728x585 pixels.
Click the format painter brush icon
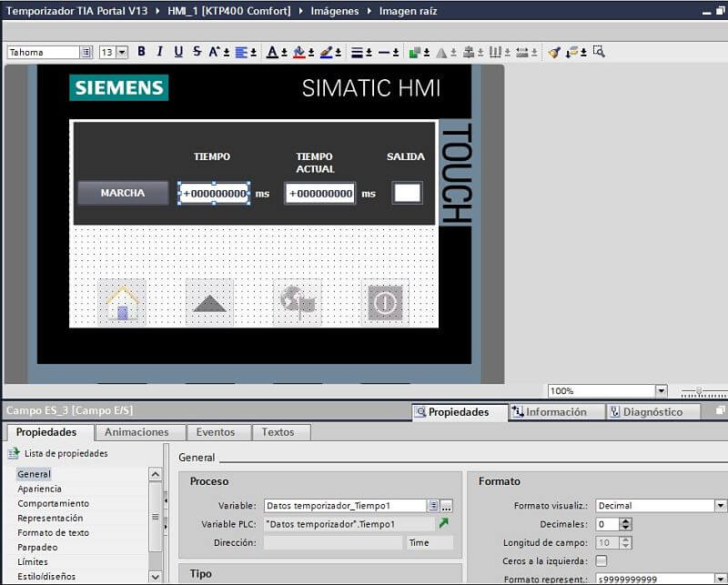[553, 53]
